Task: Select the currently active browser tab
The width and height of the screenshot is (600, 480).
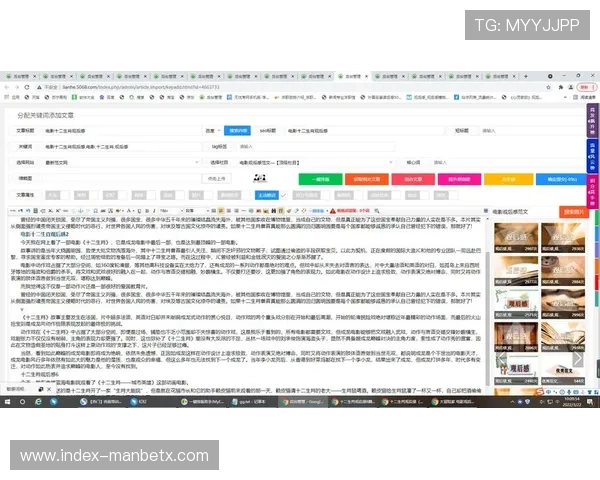Action: pyautogui.click(x=352, y=76)
